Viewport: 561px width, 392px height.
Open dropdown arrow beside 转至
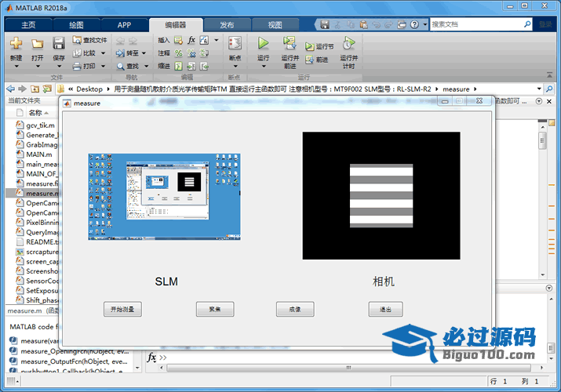(x=144, y=53)
